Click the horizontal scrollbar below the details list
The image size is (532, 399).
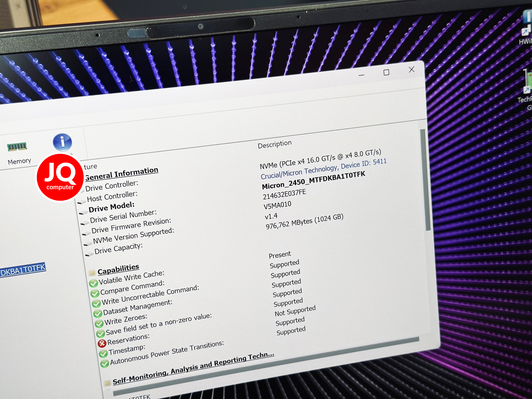(266, 367)
